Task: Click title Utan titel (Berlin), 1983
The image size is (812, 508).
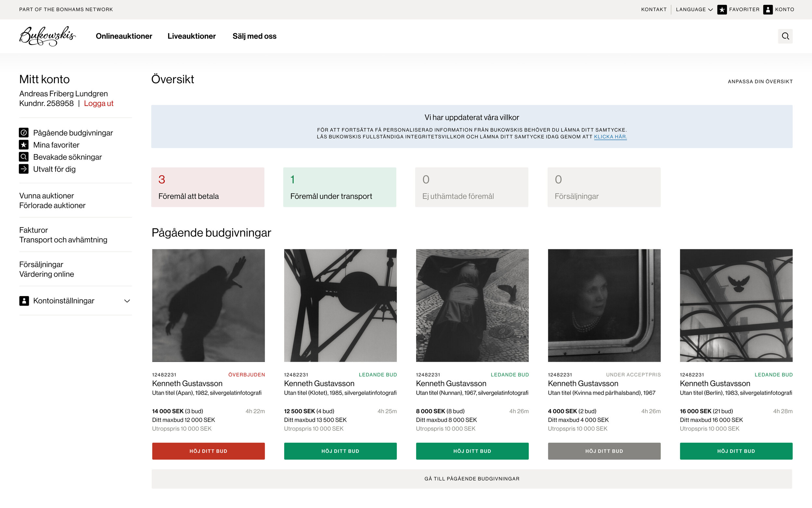Action: click(x=736, y=393)
